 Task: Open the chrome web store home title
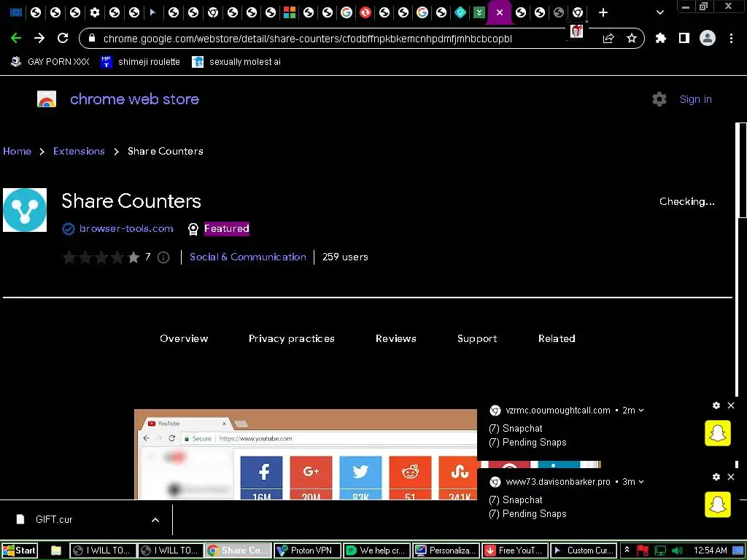[x=134, y=99]
